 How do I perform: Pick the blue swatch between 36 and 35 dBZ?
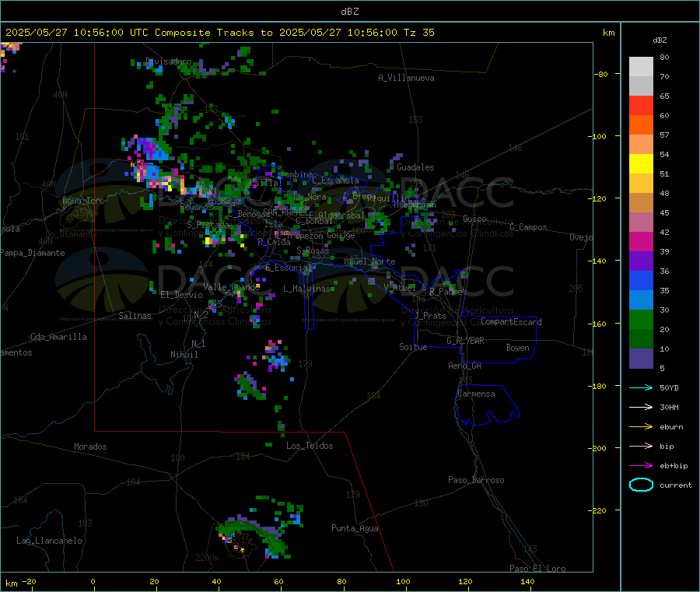tap(641, 280)
